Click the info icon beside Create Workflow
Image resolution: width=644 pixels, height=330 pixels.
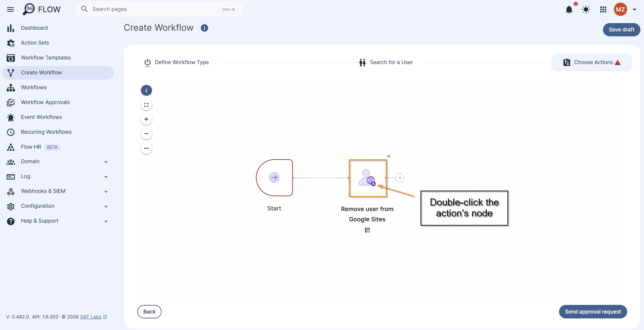(x=204, y=28)
